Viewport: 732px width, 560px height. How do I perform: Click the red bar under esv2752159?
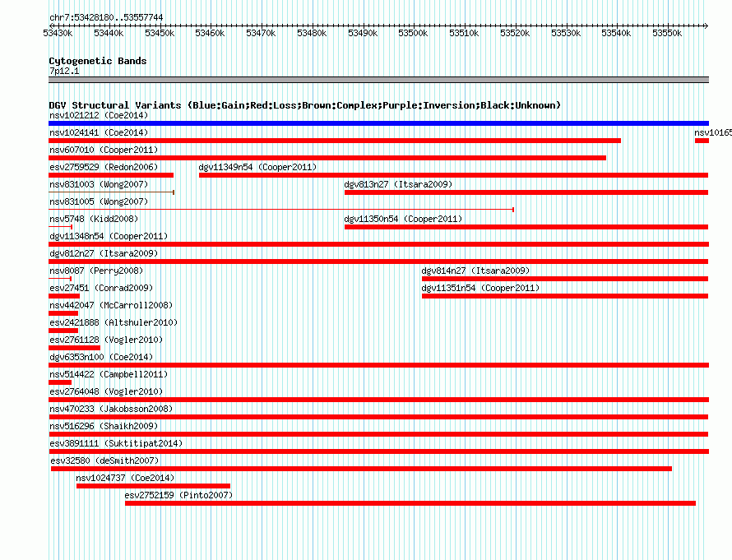(410, 503)
